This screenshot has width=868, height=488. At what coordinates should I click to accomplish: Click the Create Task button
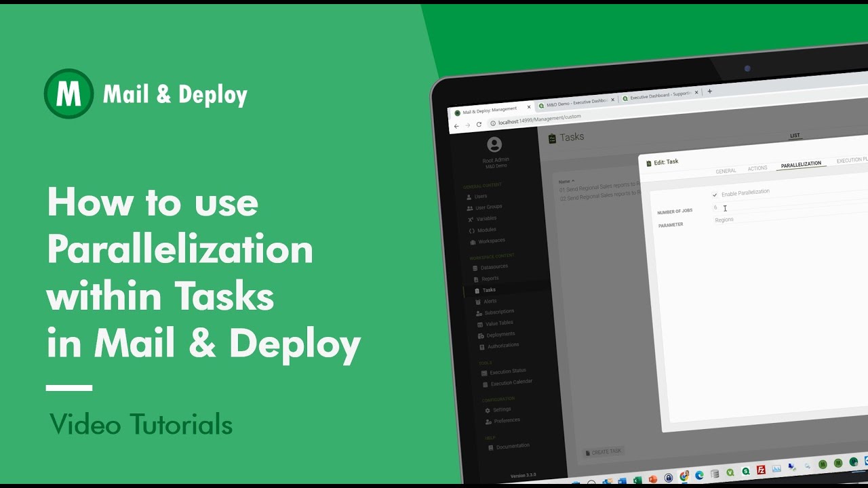(x=603, y=451)
